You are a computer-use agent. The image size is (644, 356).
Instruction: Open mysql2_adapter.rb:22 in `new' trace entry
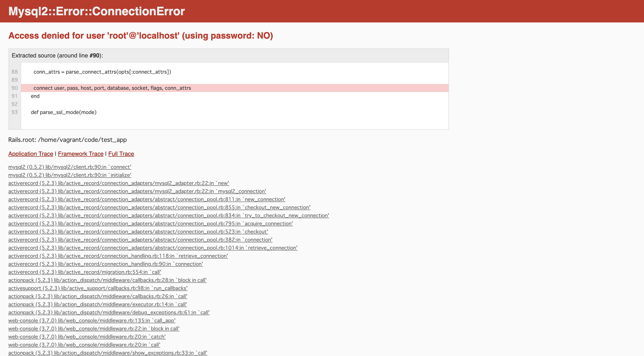(118, 183)
